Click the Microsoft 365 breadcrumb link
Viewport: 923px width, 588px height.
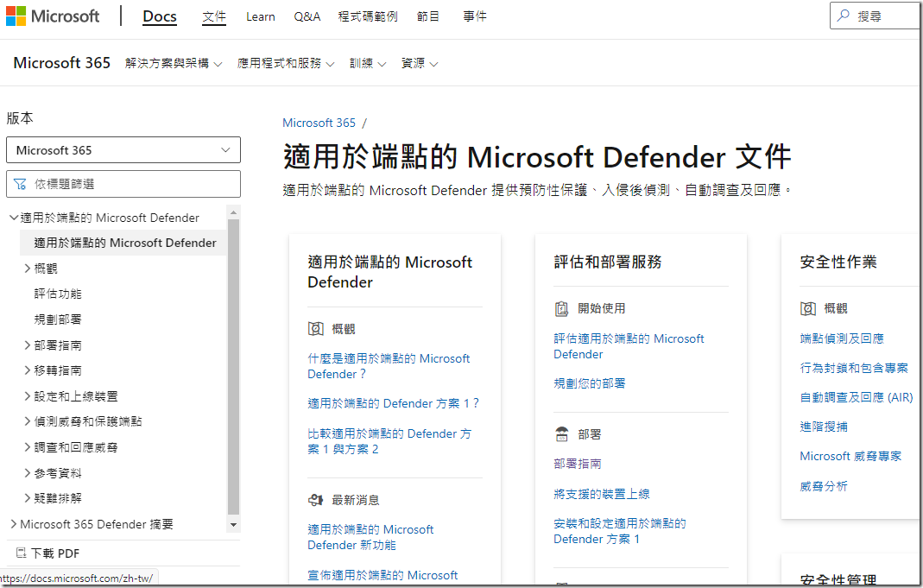click(319, 123)
